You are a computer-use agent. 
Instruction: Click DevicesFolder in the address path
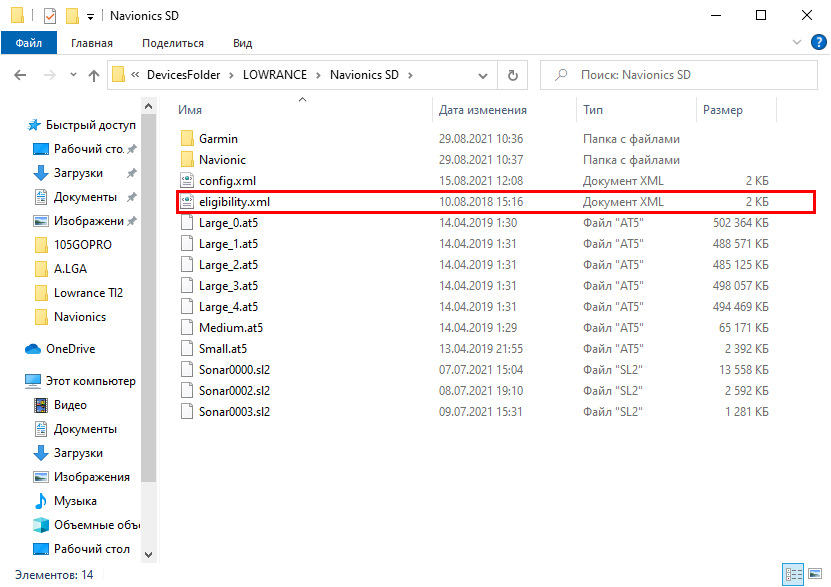click(183, 75)
